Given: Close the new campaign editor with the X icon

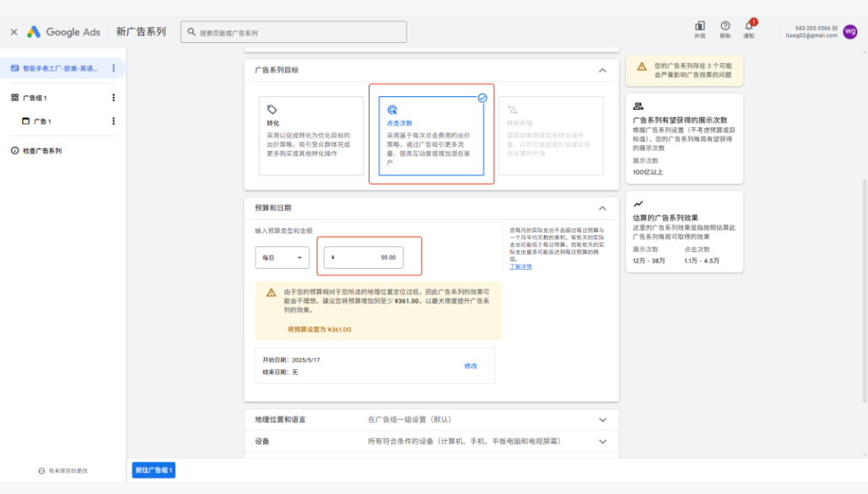Looking at the screenshot, I should pos(13,32).
